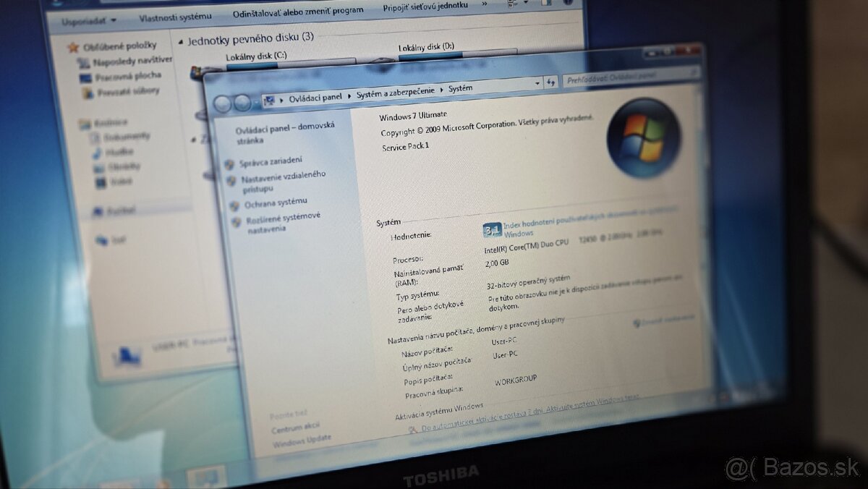
Task: Click the Forward arrow in System window
Action: coord(242,103)
